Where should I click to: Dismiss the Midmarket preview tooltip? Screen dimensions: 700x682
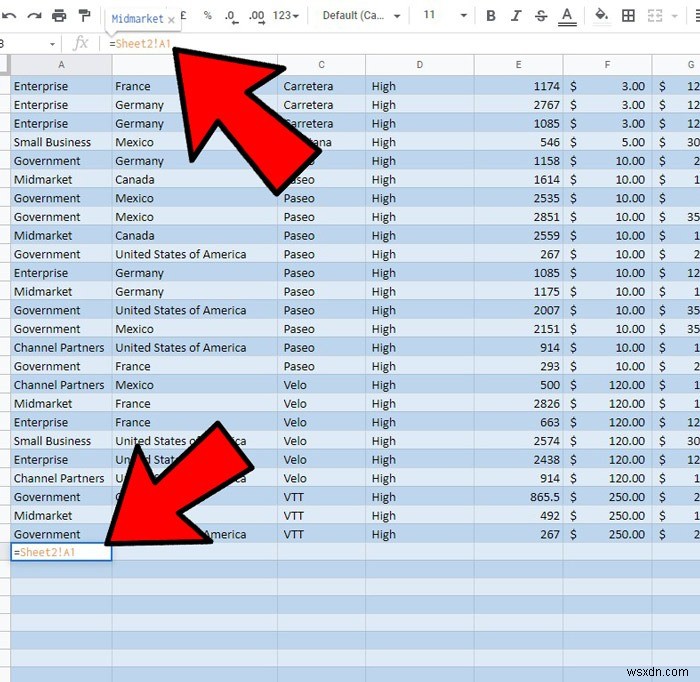(x=171, y=20)
